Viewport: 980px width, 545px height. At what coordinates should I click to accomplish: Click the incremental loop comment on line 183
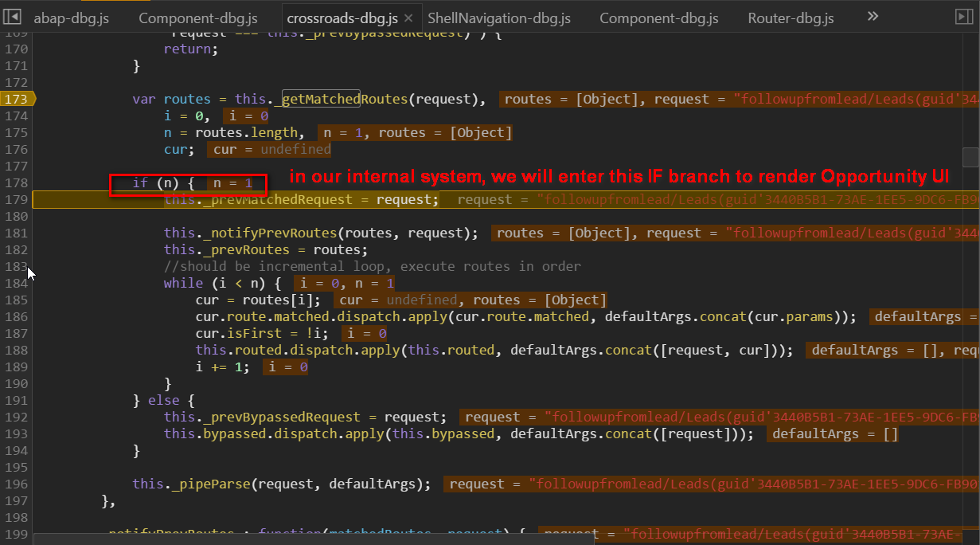pos(373,267)
